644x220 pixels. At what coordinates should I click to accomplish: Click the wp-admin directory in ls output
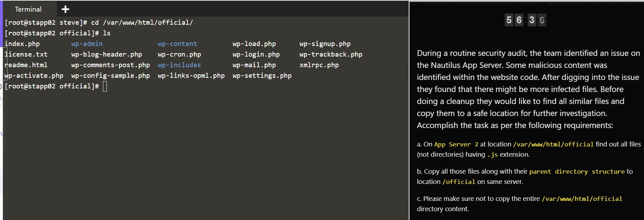pos(87,44)
